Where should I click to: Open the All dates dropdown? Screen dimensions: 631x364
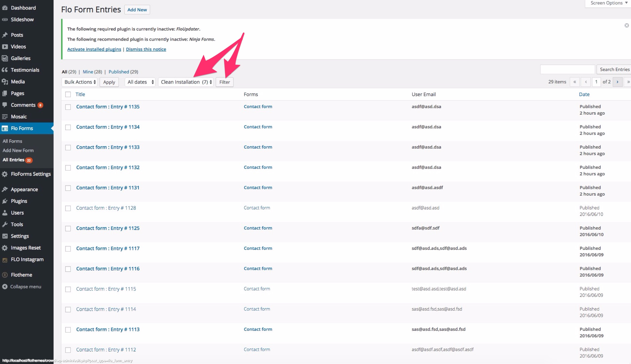(140, 82)
